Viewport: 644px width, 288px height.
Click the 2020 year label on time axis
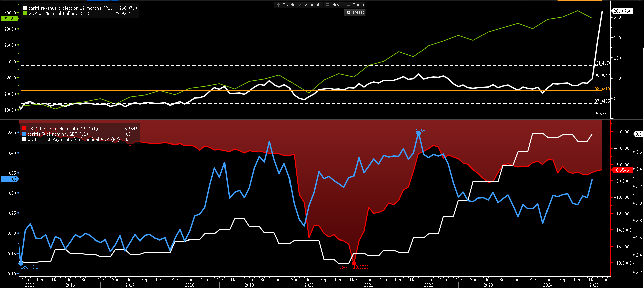click(309, 285)
